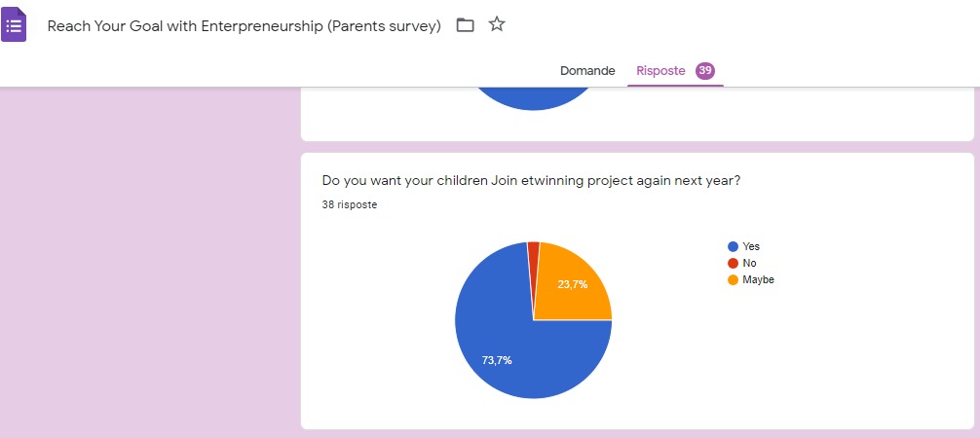Select the Risposte tab
Viewport: 980px width, 438px height.
click(x=660, y=71)
